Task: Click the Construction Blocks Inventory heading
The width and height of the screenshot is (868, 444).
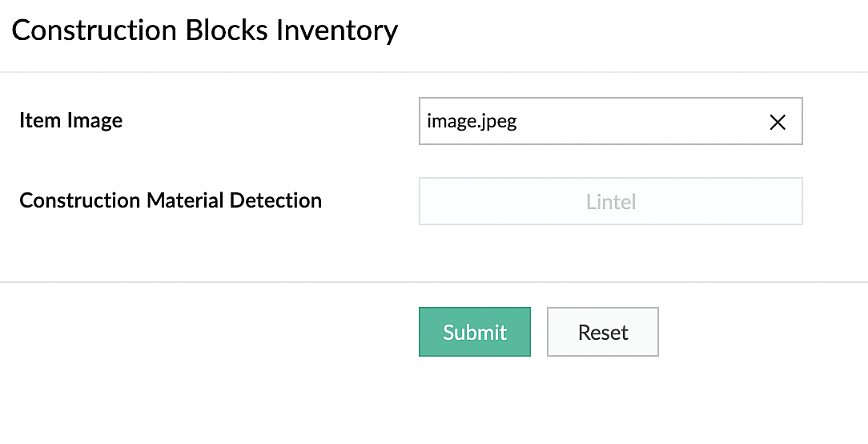Action: (x=204, y=30)
